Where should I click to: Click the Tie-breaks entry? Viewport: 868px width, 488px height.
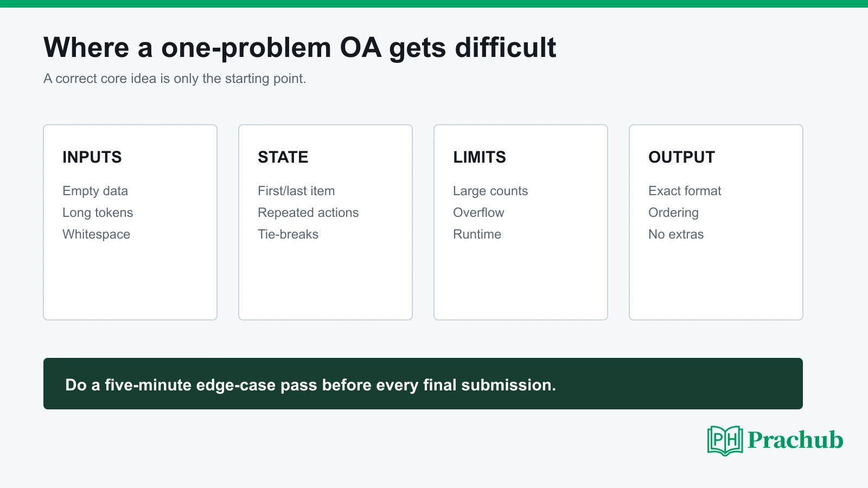(x=288, y=234)
